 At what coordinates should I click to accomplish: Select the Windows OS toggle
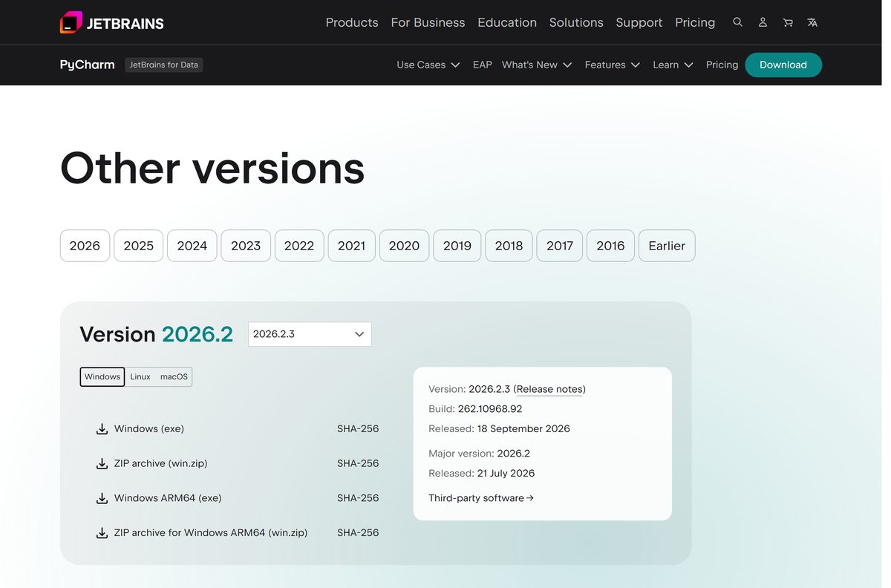click(x=102, y=377)
